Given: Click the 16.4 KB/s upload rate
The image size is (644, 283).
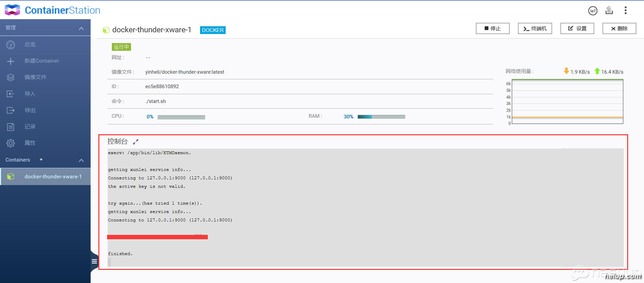Looking at the screenshot, I should (x=612, y=72).
